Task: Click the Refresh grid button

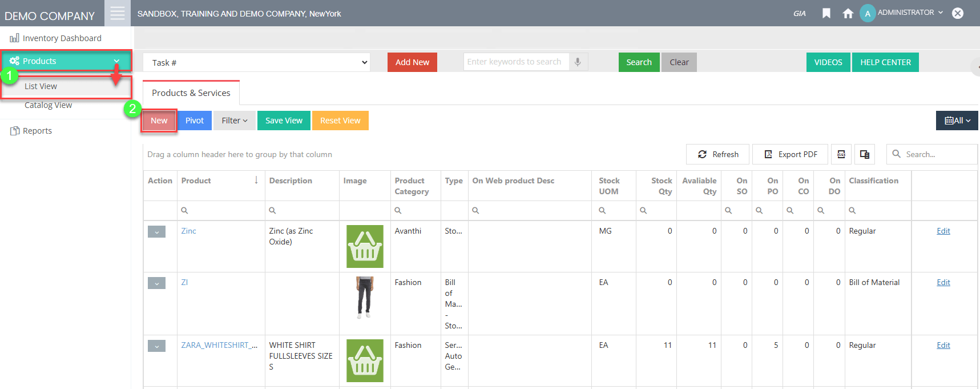Action: click(x=717, y=154)
